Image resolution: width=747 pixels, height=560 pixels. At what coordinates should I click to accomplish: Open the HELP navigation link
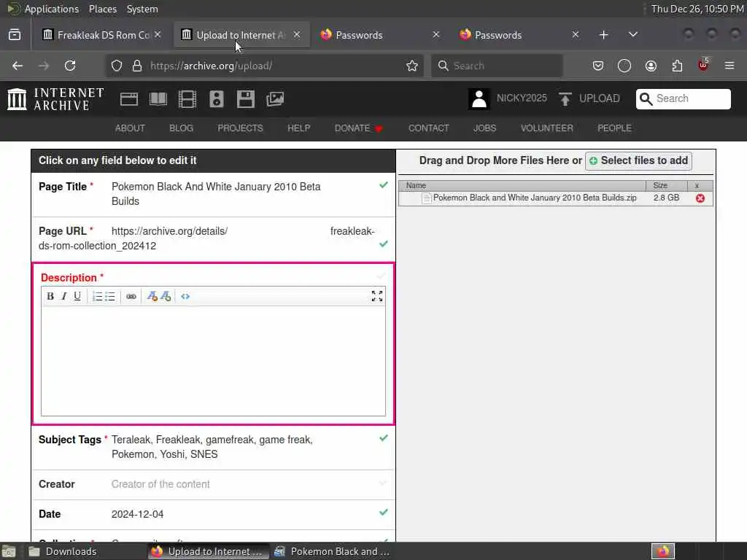(298, 128)
